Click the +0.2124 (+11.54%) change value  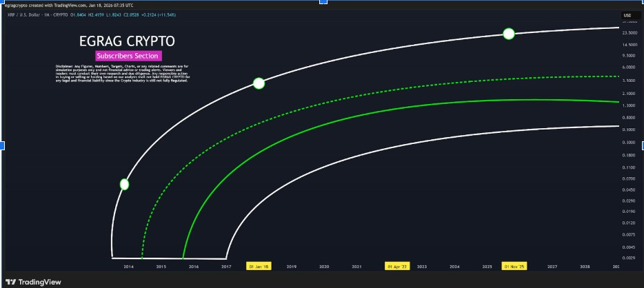point(159,14)
